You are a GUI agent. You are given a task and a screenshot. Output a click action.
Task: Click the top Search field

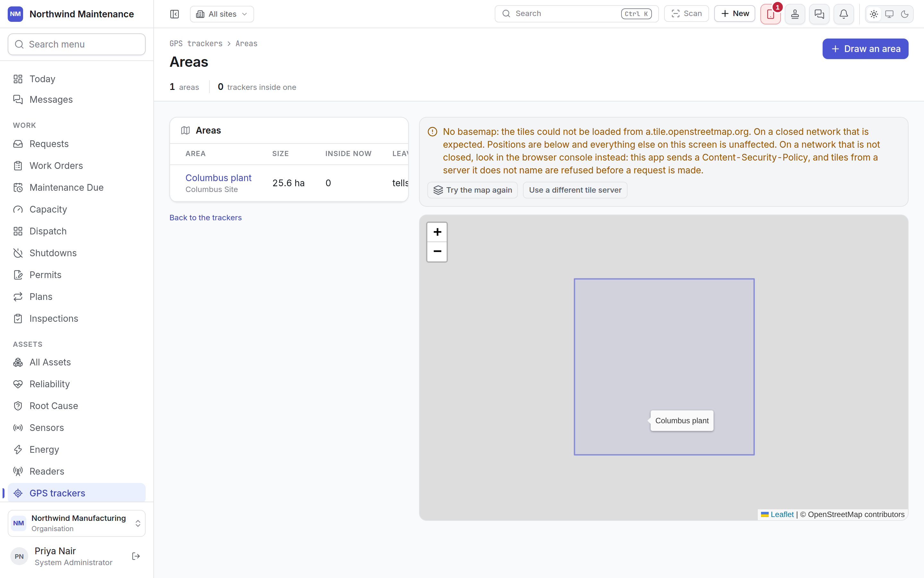(x=577, y=14)
